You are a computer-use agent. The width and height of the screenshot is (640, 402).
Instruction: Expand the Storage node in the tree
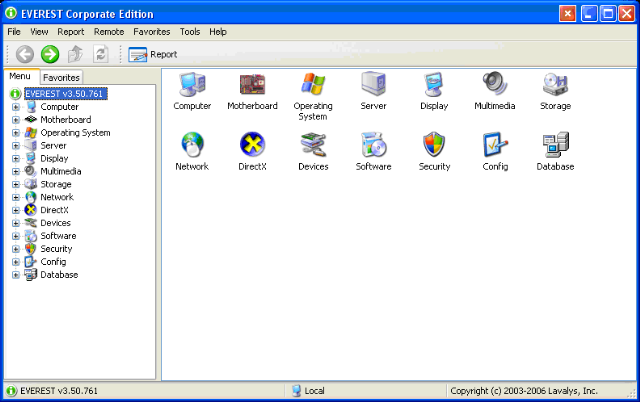(x=16, y=184)
